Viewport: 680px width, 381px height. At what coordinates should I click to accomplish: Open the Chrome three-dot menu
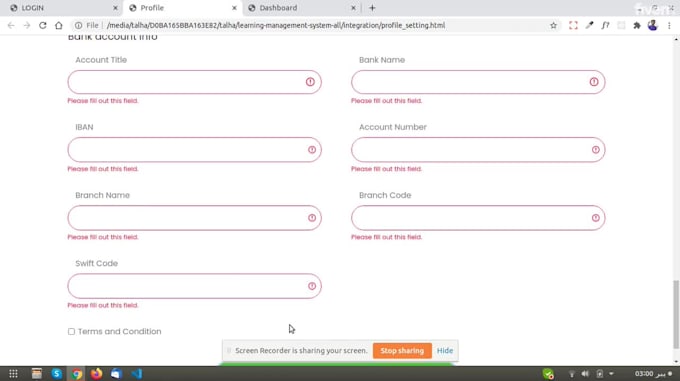pos(669,26)
